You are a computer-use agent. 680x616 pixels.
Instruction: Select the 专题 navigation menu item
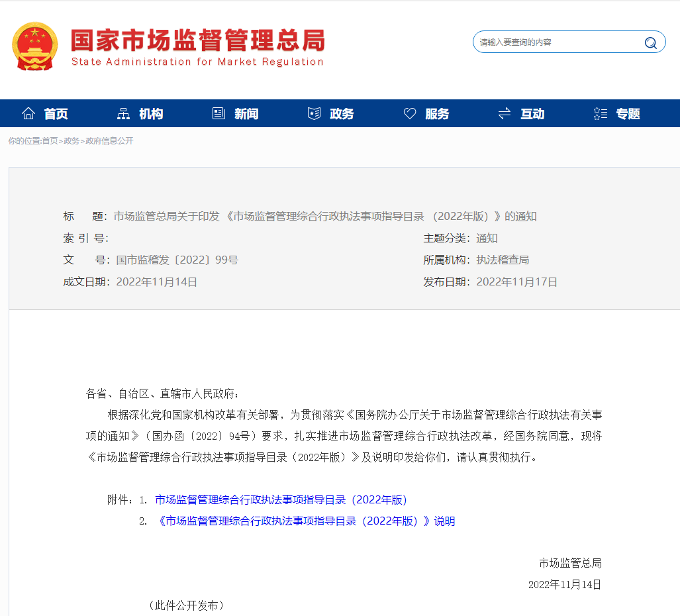click(x=626, y=113)
